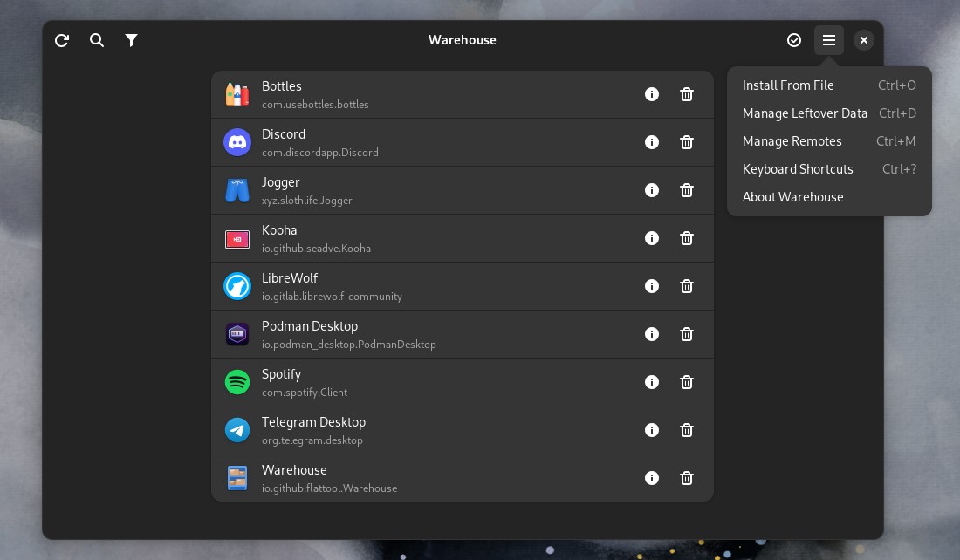Show info for Podman Desktop
This screenshot has height=560, width=960.
[x=652, y=334]
